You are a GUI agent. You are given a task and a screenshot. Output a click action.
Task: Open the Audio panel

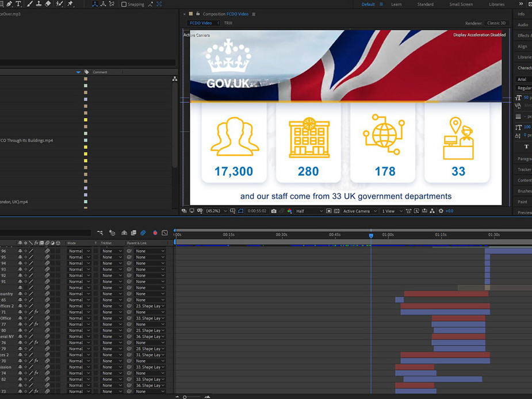pos(523,25)
